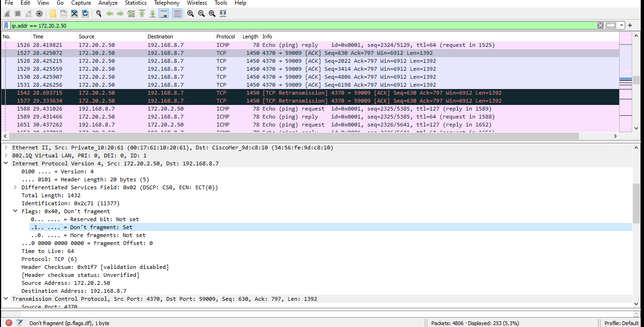Open the Statistics menu
This screenshot has width=644, height=327.
tap(135, 3)
